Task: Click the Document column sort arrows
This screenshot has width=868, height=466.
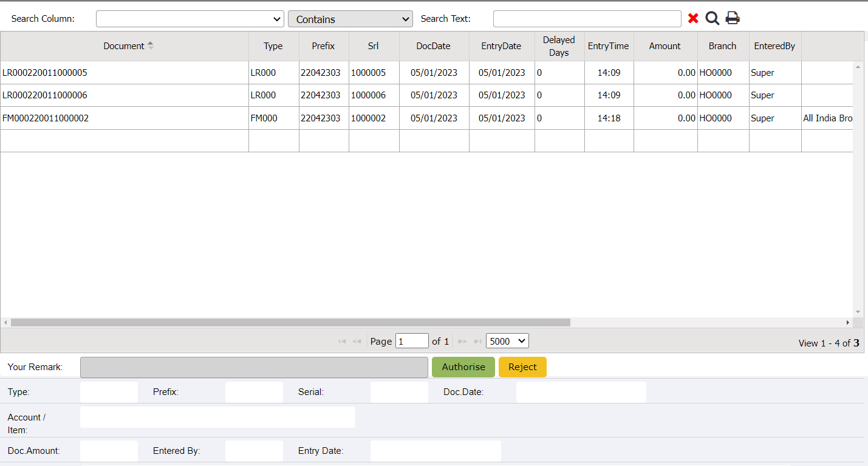Action: point(151,46)
